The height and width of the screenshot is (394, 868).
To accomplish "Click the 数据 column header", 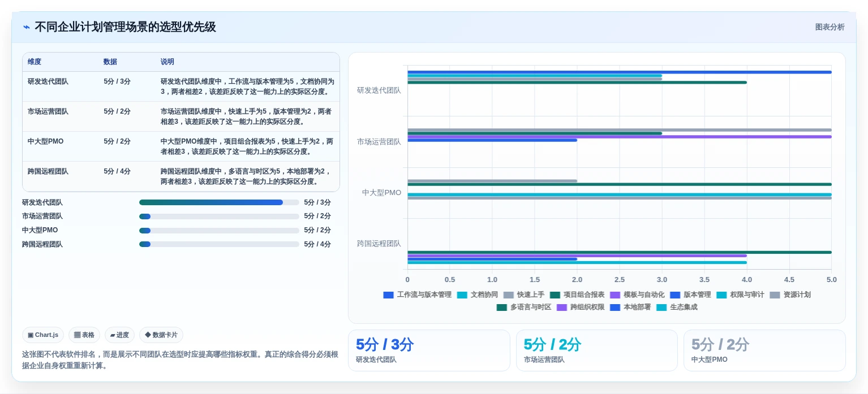I will click(x=110, y=62).
